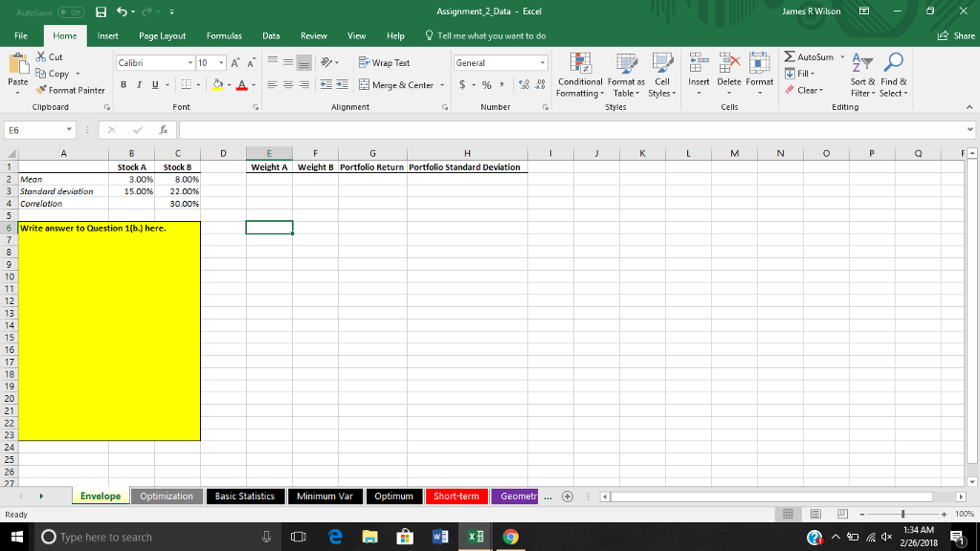Click the Share button
980x551 pixels.
(x=956, y=35)
